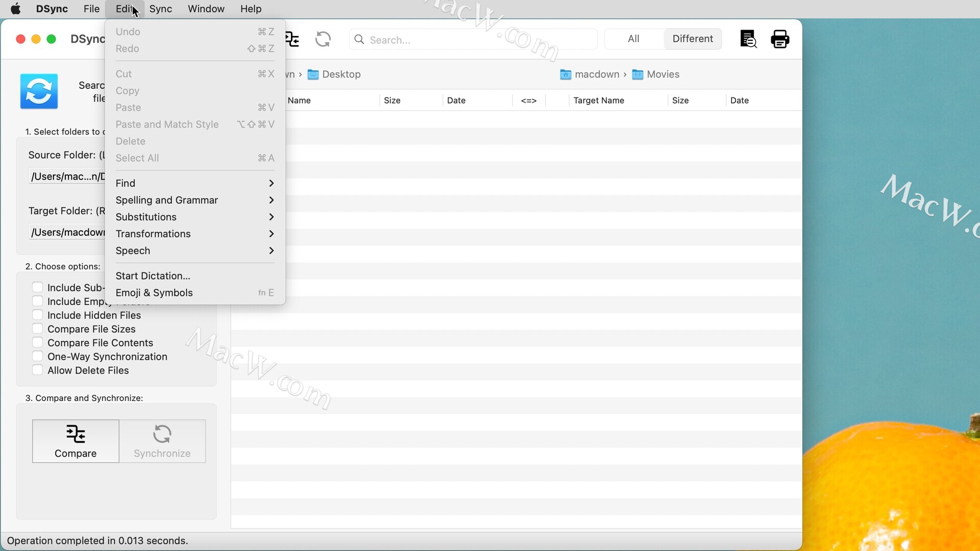Sort by source Name column header
Screen dimensions: 980x551
332,101
